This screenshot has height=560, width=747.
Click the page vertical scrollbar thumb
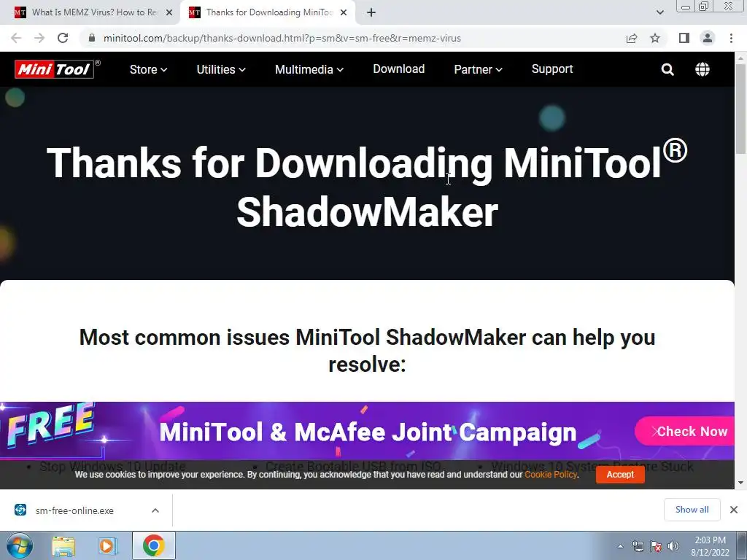(x=740, y=109)
